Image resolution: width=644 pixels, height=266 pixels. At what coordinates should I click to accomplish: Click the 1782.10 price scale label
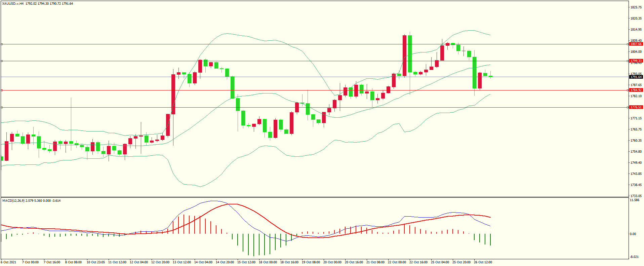click(x=636, y=96)
